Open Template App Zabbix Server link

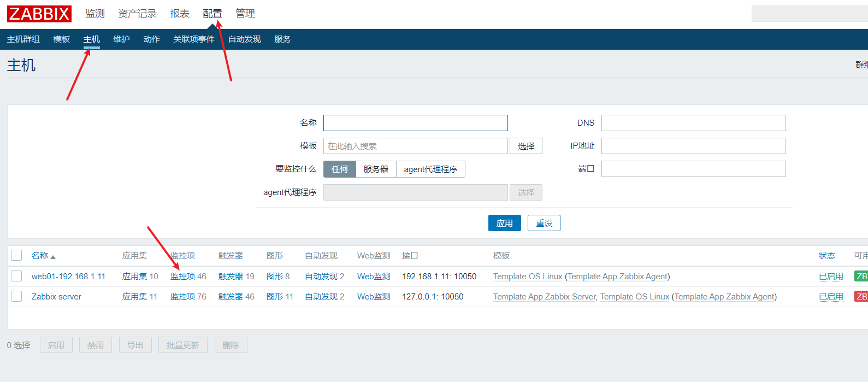545,297
